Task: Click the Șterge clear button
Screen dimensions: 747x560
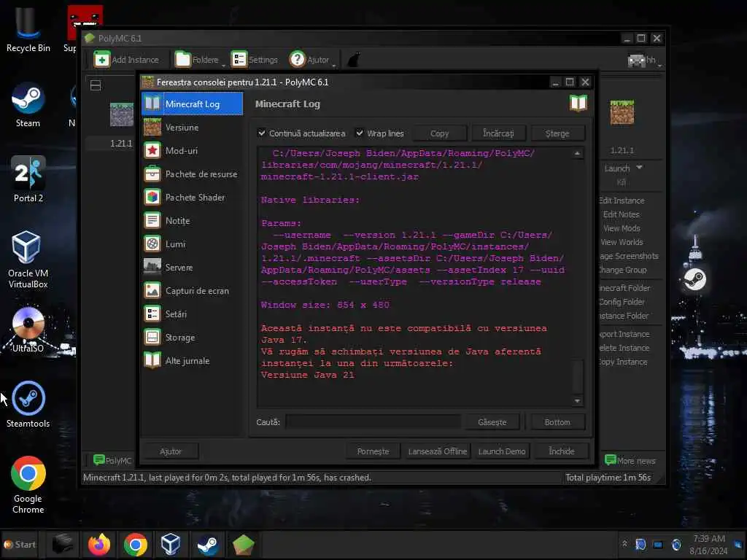Action: [x=557, y=133]
